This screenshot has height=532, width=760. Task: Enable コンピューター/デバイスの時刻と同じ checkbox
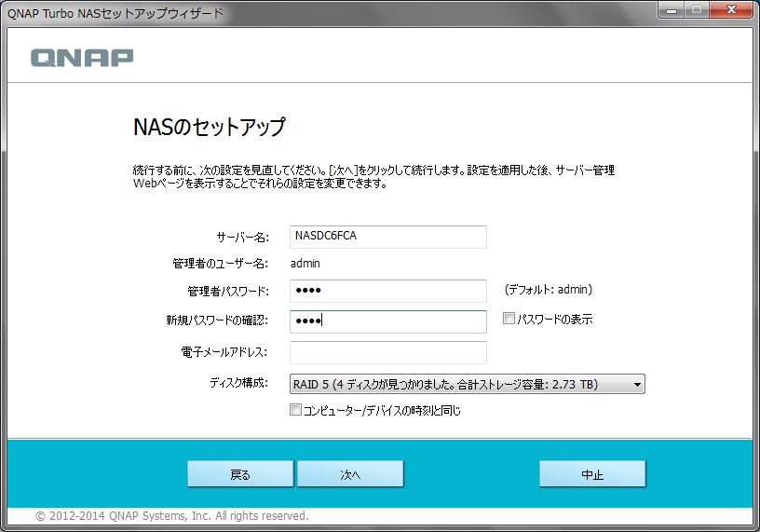pyautogui.click(x=295, y=410)
